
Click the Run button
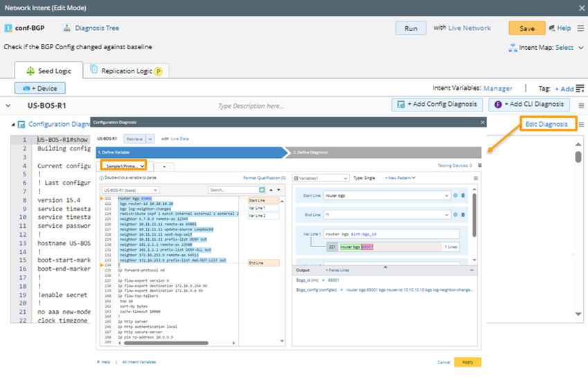(411, 28)
